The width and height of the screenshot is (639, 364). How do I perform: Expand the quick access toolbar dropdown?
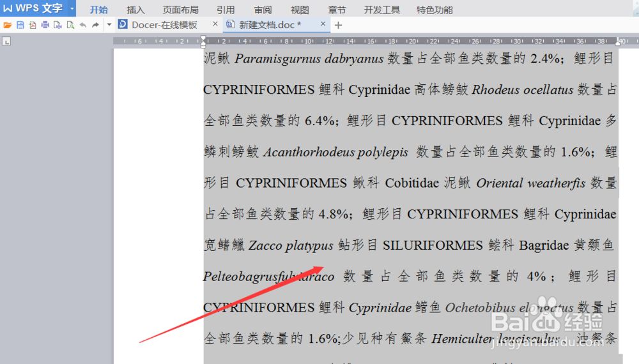click(109, 26)
